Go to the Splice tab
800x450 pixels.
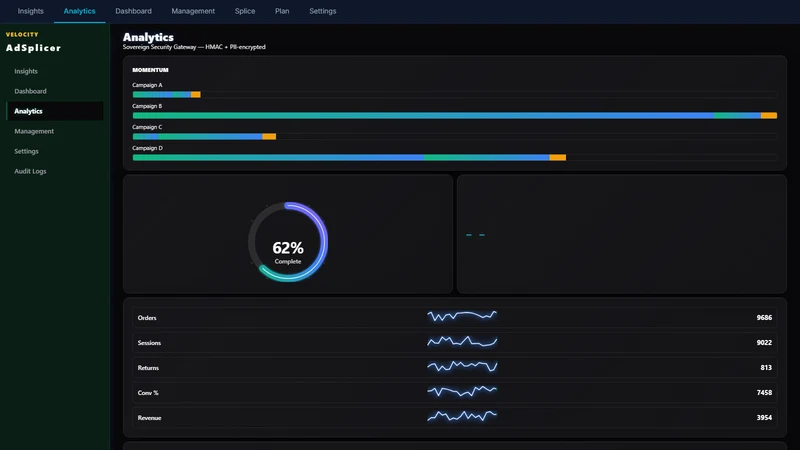245,11
